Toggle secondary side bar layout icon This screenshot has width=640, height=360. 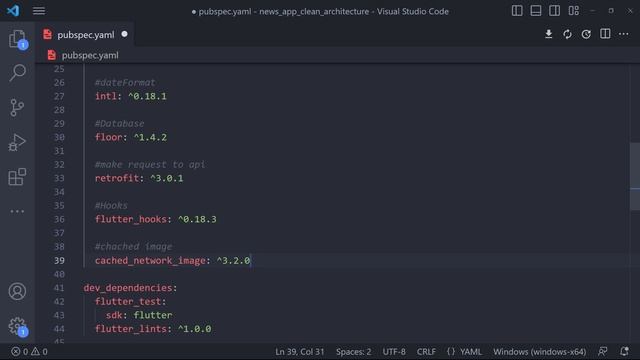(x=555, y=11)
